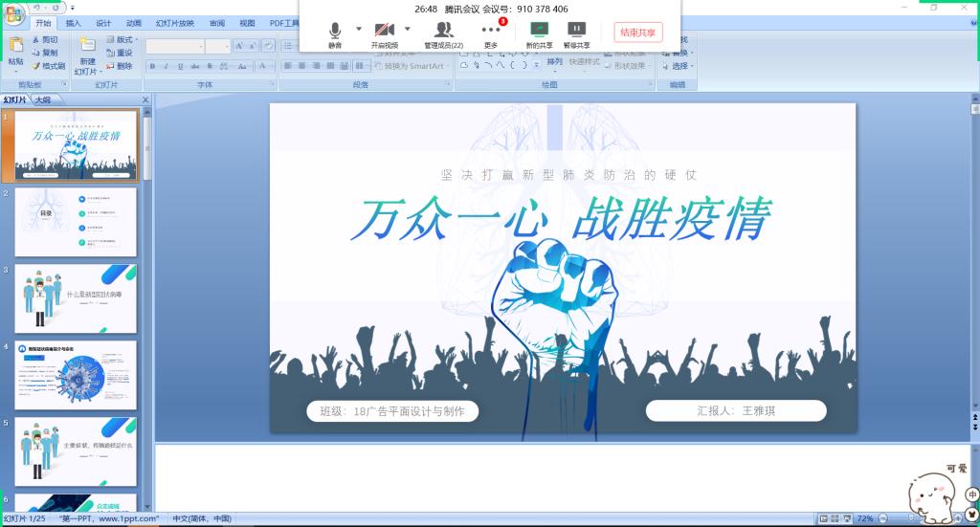The height and width of the screenshot is (527, 980).
Task: Expand the microphone options arrow
Action: click(x=359, y=29)
